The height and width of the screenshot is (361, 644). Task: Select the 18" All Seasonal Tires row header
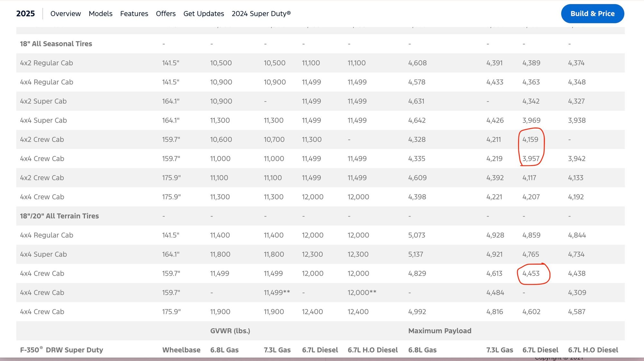[56, 44]
